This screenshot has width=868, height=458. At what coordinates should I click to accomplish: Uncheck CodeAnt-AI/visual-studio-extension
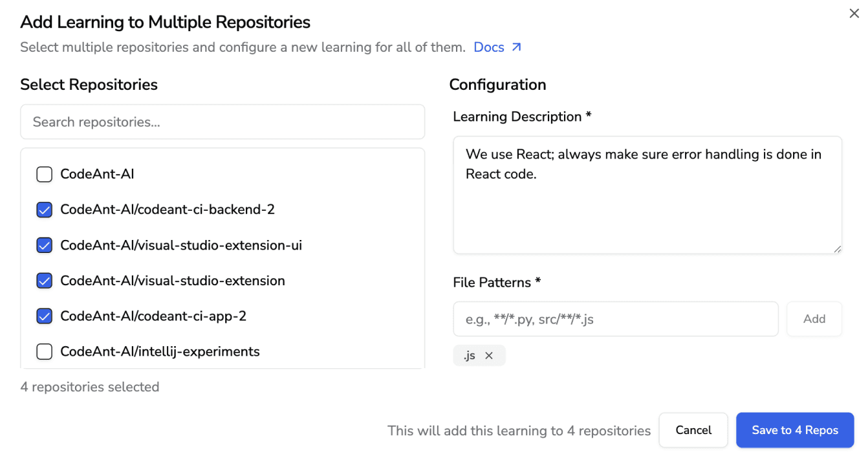(44, 281)
